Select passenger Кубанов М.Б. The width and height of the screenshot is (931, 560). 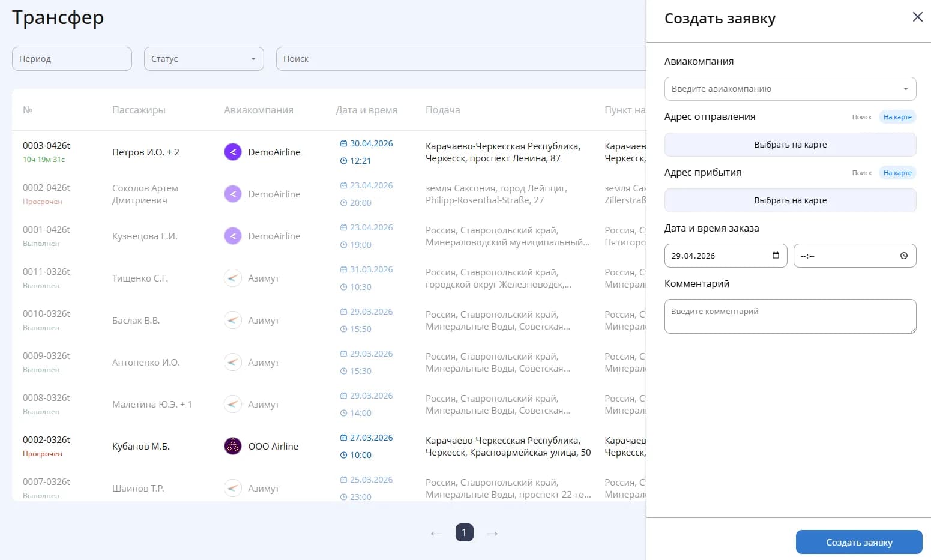click(141, 447)
